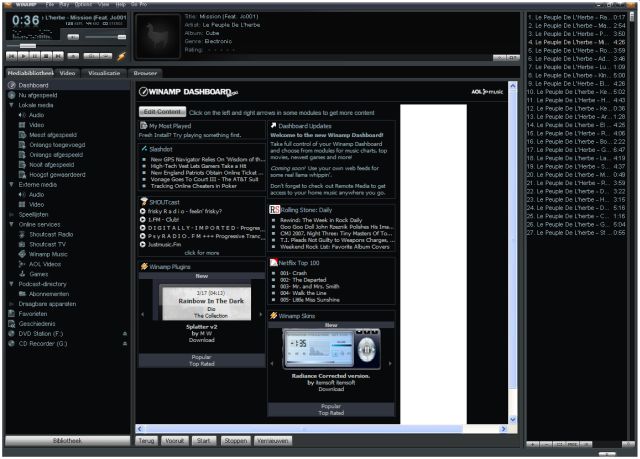Click Audio icon under Lokale media
The width and height of the screenshot is (640, 459).
coord(22,115)
